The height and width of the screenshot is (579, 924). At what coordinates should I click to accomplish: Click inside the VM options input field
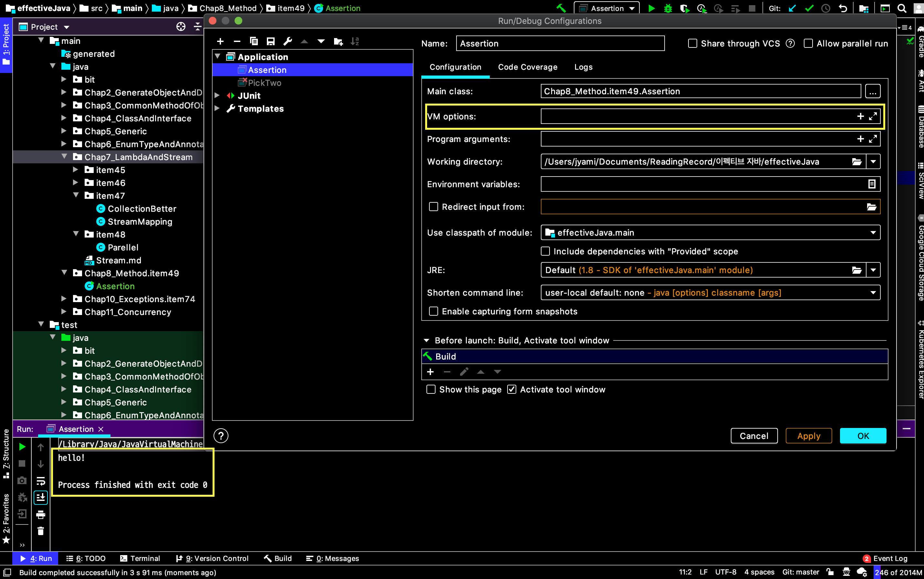pyautogui.click(x=690, y=116)
